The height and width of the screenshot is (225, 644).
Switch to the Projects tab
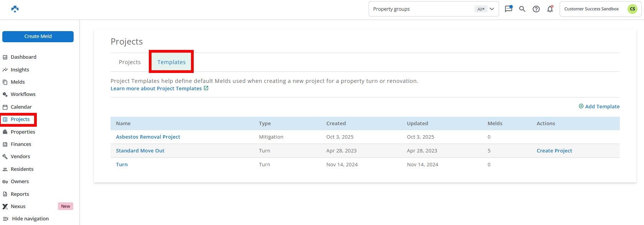pyautogui.click(x=130, y=62)
